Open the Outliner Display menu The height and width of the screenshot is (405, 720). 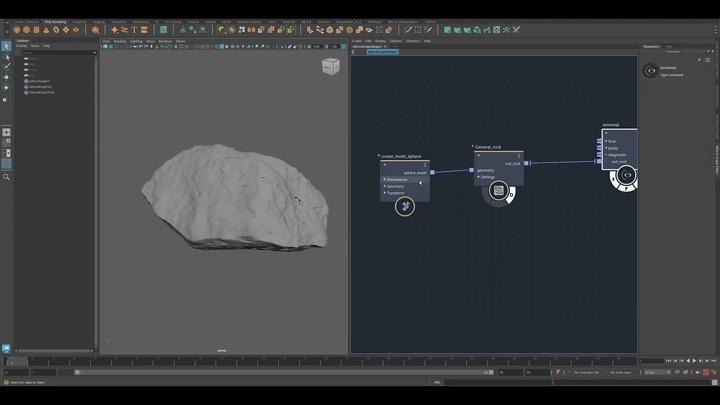(22, 46)
